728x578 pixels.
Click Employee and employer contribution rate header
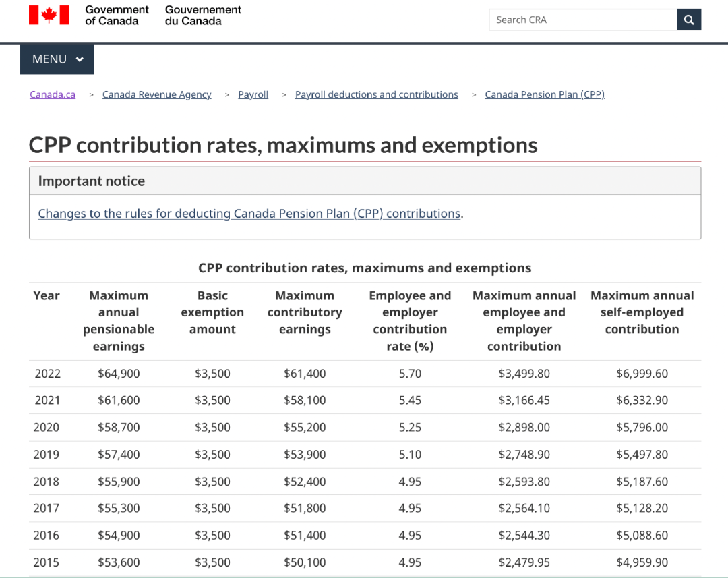point(410,320)
